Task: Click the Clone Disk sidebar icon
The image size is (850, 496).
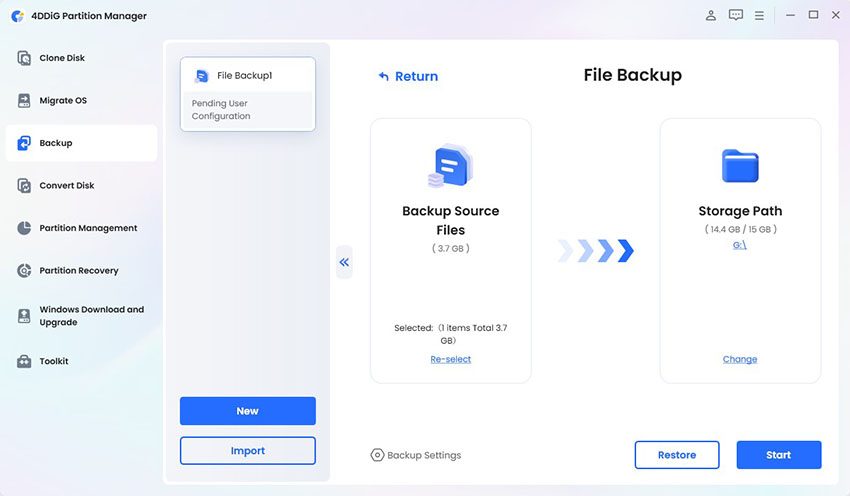Action: click(x=24, y=58)
